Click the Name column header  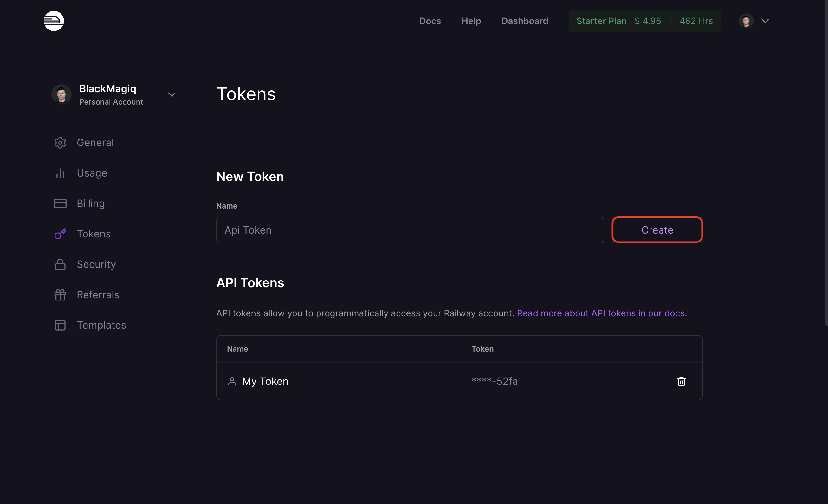[x=237, y=349]
